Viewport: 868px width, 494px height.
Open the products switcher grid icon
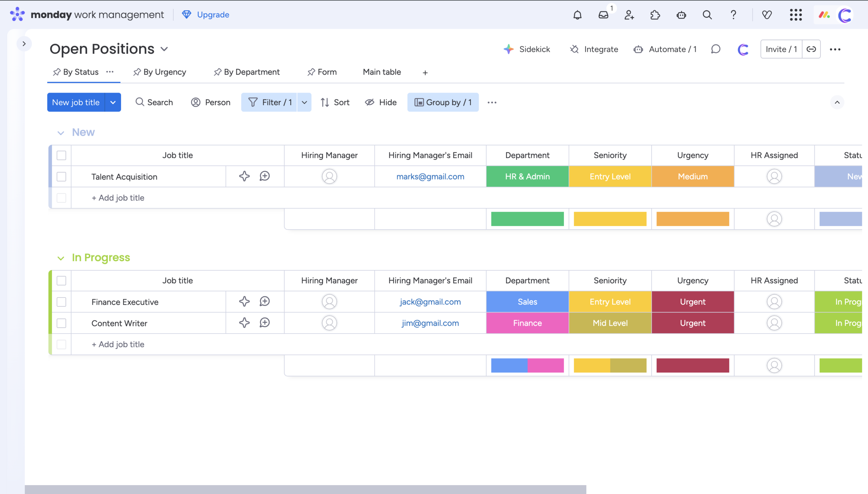click(795, 15)
